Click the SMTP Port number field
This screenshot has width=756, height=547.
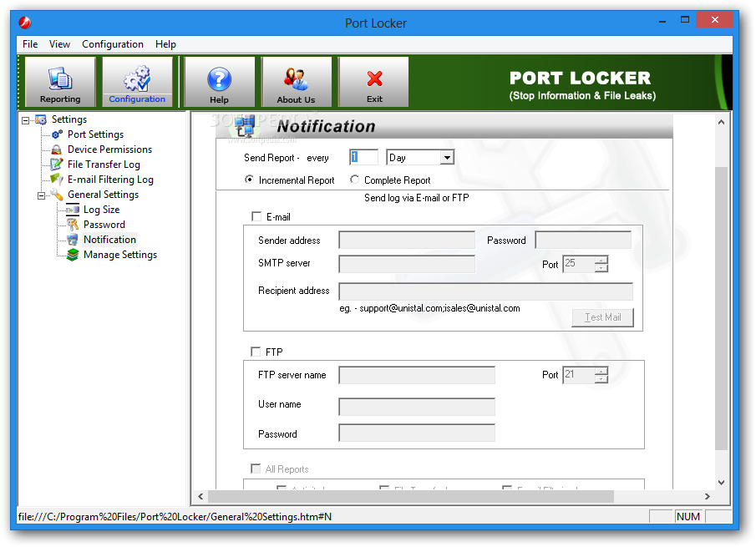[x=579, y=264]
